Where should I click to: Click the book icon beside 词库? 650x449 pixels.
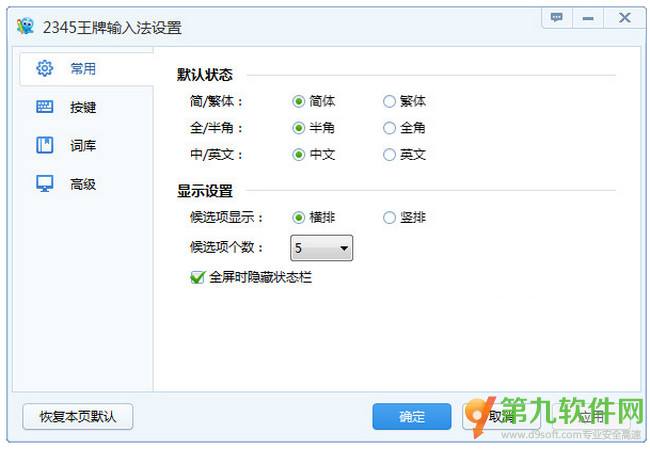[44, 145]
